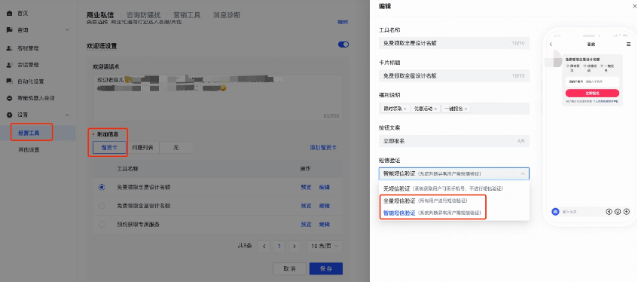
Task: Open 经营工具 in the sidebar
Action: tap(38, 133)
